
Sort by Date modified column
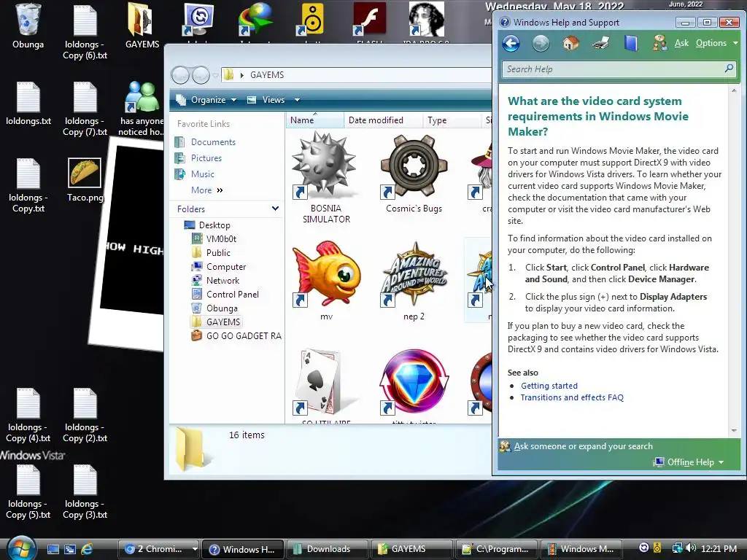click(x=382, y=120)
